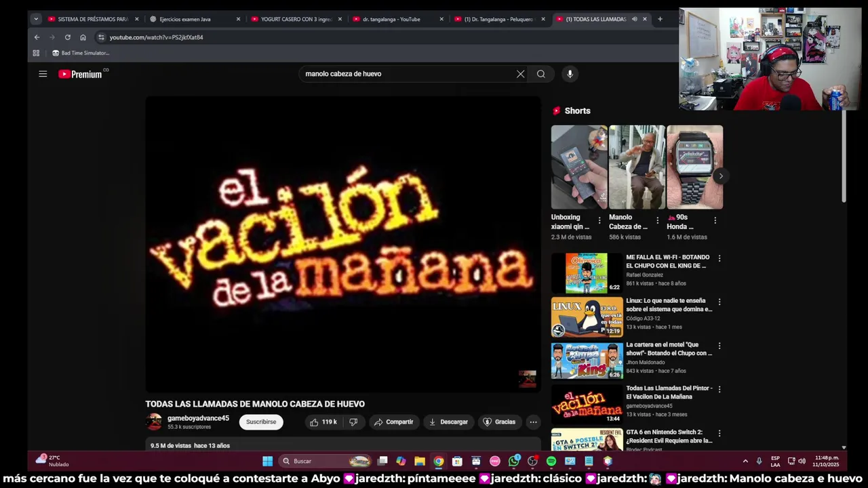Click the video player to pause
The height and width of the screenshot is (488, 868).
click(x=342, y=244)
